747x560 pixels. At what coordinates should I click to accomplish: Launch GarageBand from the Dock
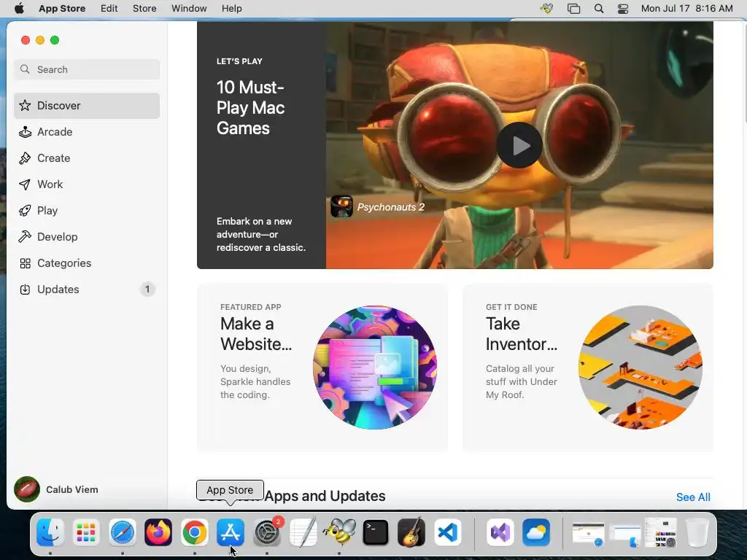click(411, 532)
